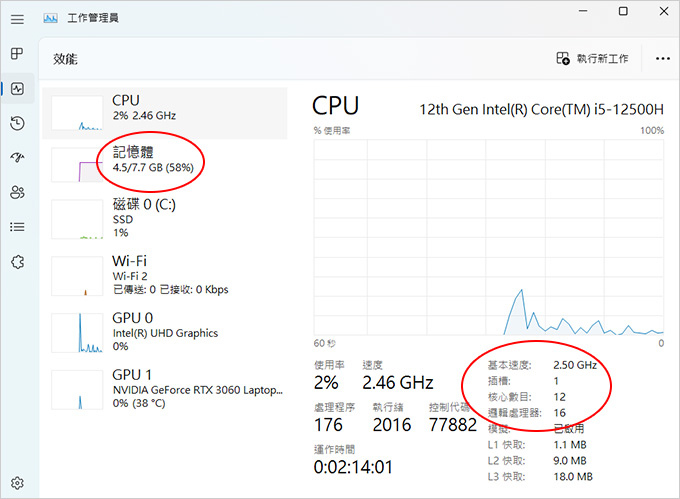The width and height of the screenshot is (680, 499).
Task: Open the App history icon in sidebar
Action: click(17, 123)
